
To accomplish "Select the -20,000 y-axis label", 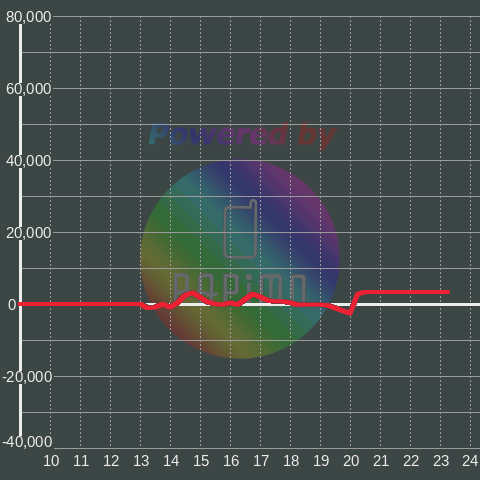I will (27, 377).
